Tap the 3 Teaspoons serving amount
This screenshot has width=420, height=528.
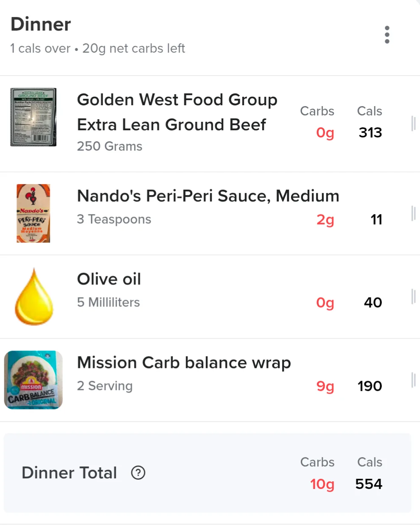click(114, 219)
